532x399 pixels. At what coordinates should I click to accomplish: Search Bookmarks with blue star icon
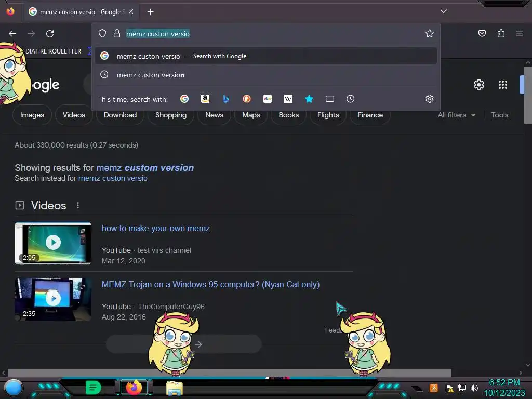[309, 99]
